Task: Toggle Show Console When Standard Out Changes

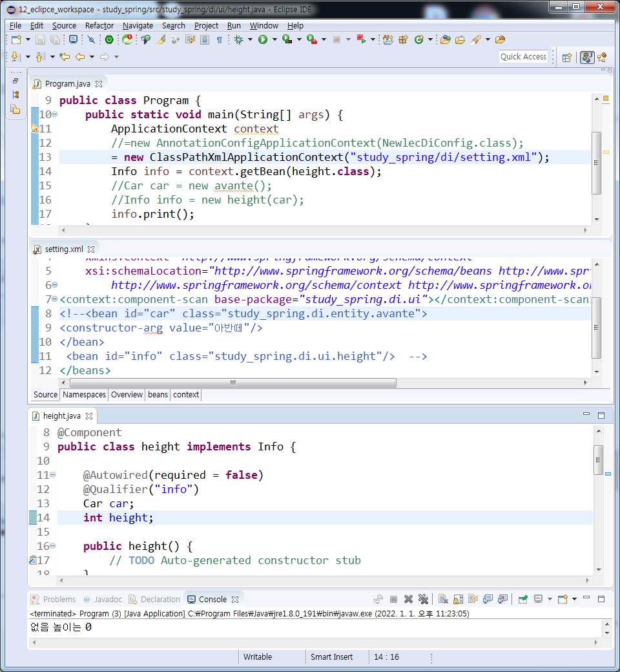Action: click(x=488, y=599)
